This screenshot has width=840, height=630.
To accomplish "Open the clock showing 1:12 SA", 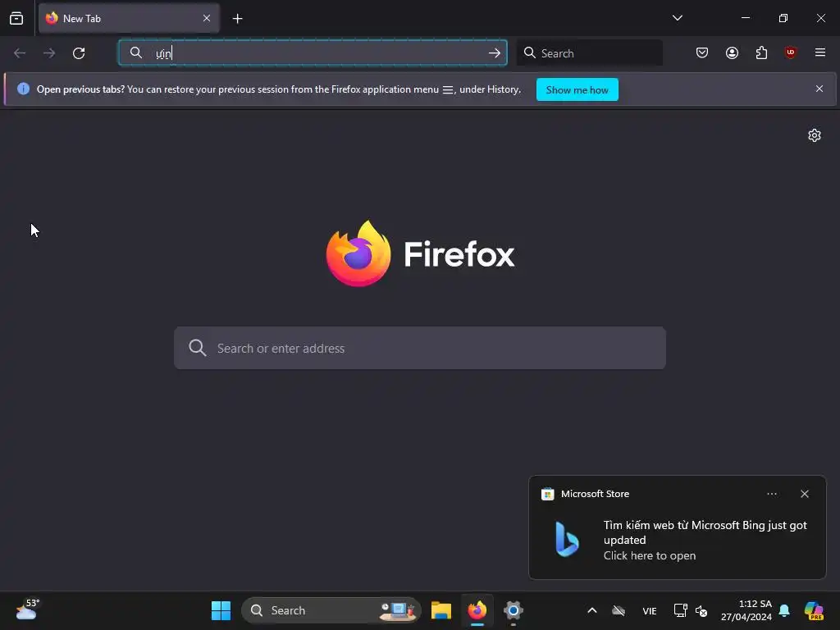I will pyautogui.click(x=746, y=610).
